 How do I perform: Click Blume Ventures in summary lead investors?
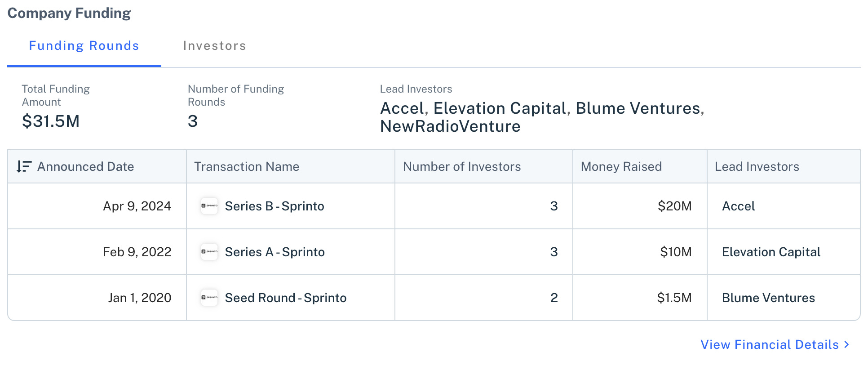point(638,108)
